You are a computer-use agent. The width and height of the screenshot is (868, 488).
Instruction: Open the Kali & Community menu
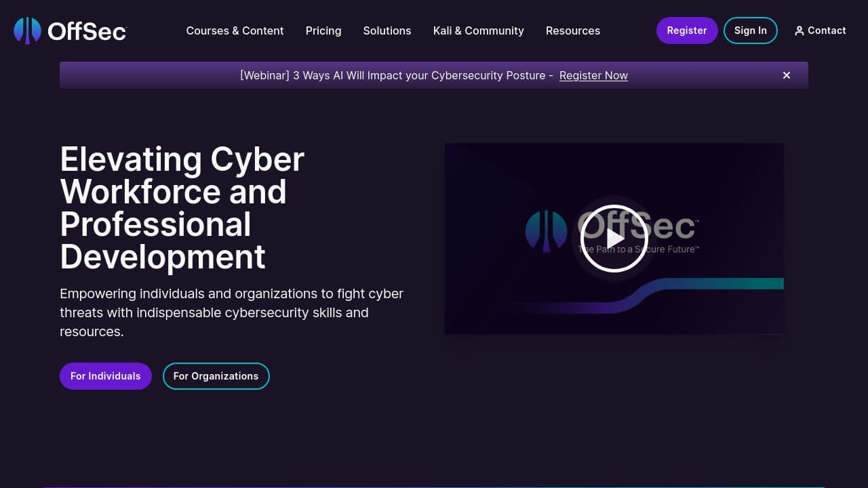(478, 30)
